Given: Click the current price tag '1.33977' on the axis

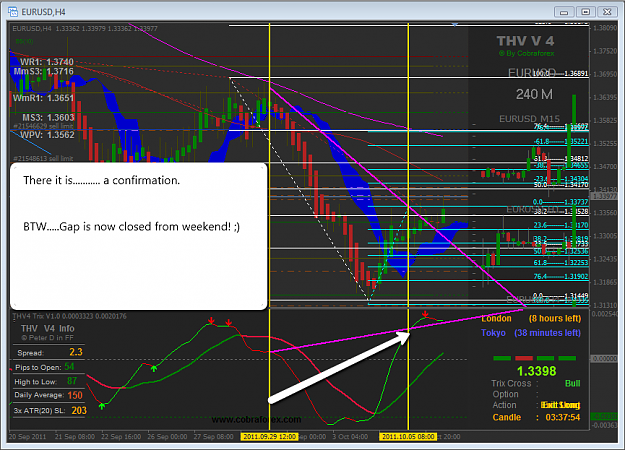Looking at the screenshot, I should 604,196.
